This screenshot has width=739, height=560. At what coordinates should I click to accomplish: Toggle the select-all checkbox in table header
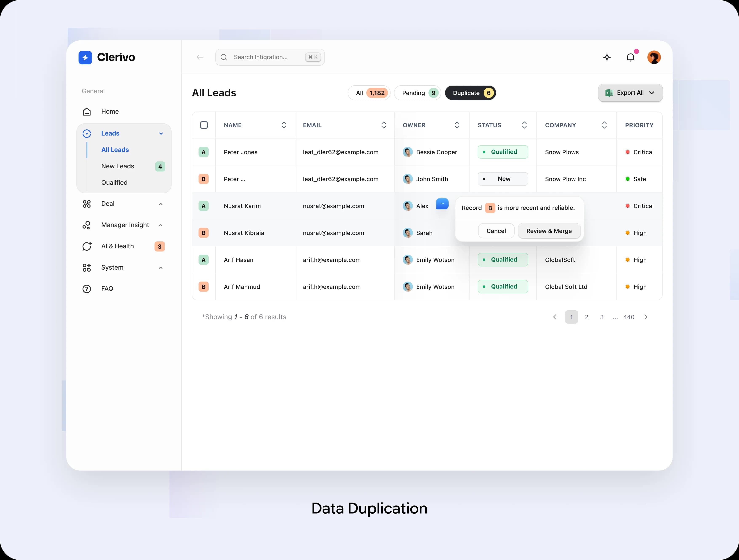tap(204, 125)
